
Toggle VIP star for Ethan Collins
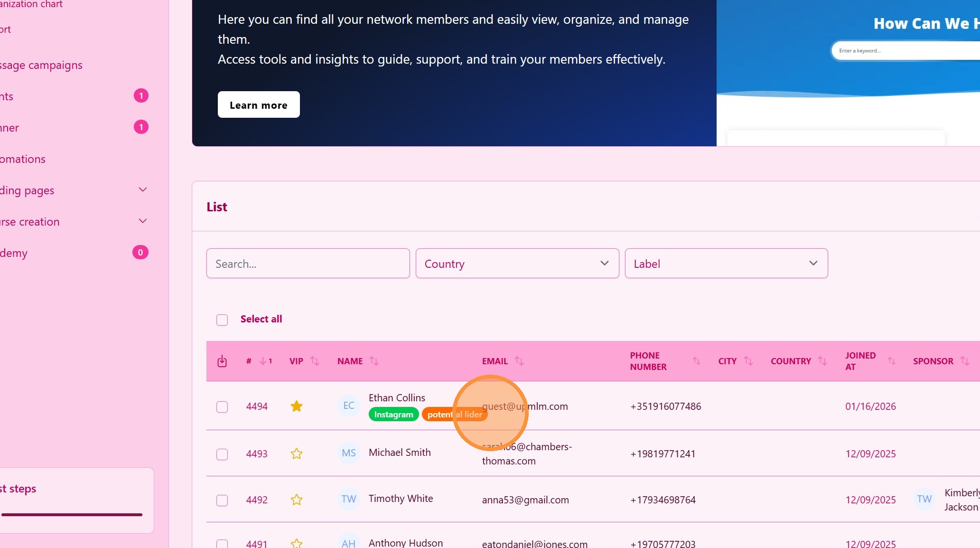click(x=297, y=406)
